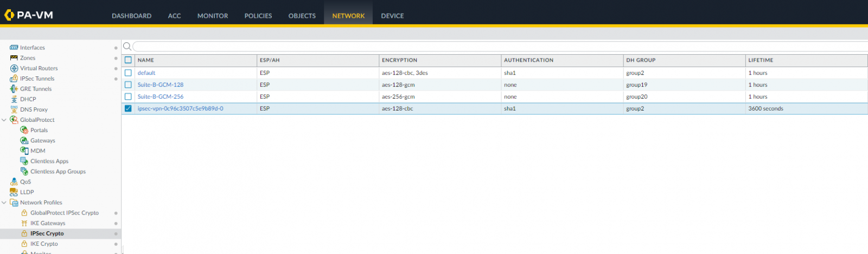This screenshot has height=254, width=868.
Task: Click the ipsec-vpn-0c96c3507c5e9b89d-0 profile link
Action: [x=180, y=108]
